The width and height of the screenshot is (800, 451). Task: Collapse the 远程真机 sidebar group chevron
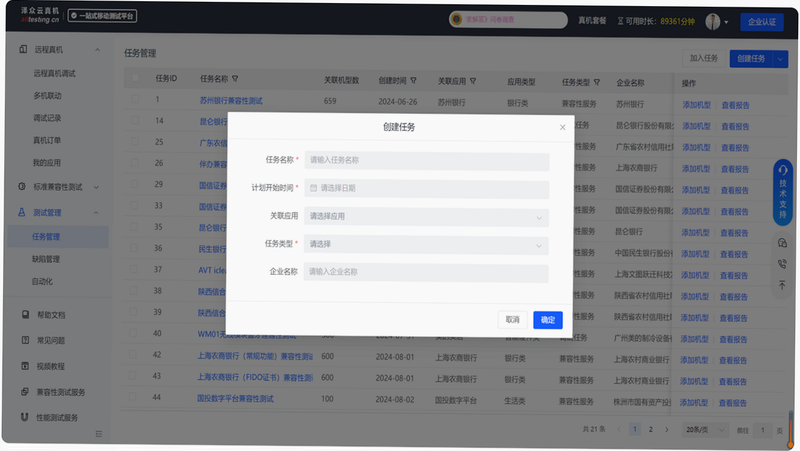[x=97, y=50]
